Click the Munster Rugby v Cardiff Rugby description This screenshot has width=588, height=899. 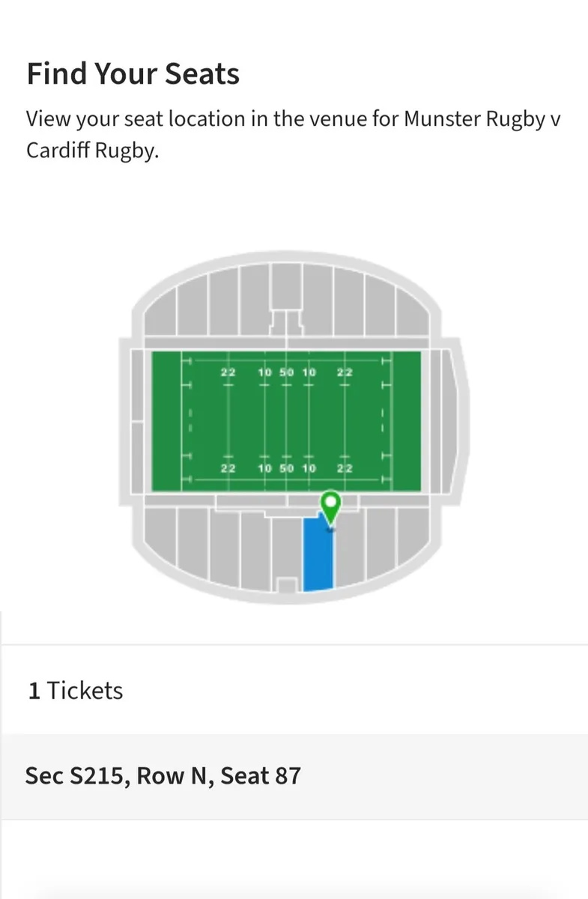292,134
